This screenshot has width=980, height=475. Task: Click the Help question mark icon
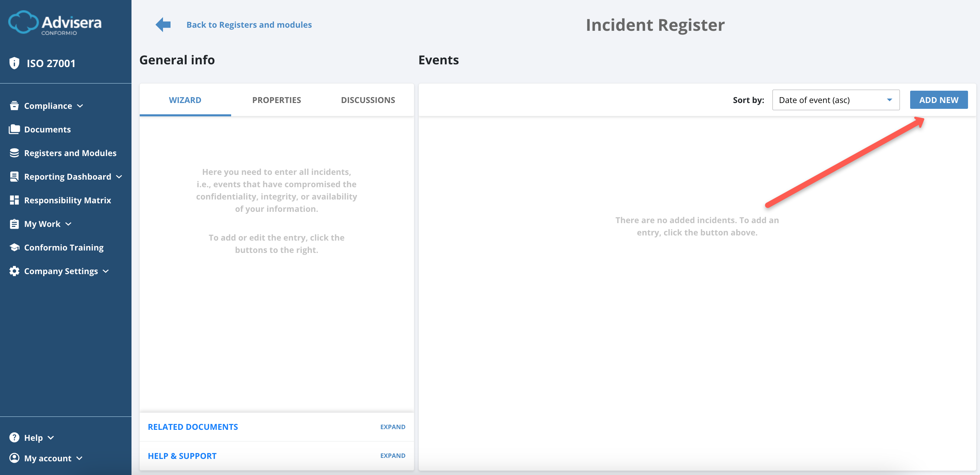(14, 437)
